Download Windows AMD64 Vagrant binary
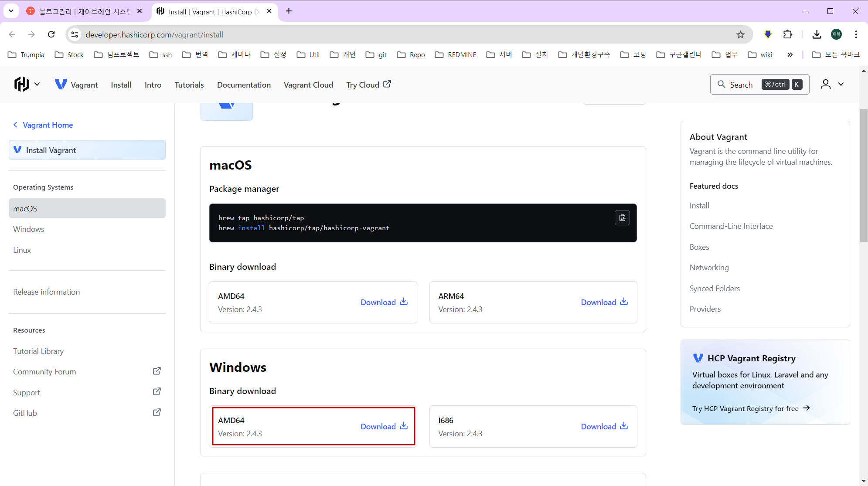This screenshot has width=868, height=486. (384, 426)
